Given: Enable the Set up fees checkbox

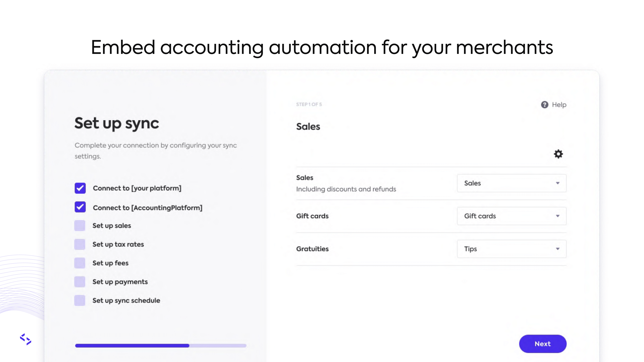Looking at the screenshot, I should point(80,263).
